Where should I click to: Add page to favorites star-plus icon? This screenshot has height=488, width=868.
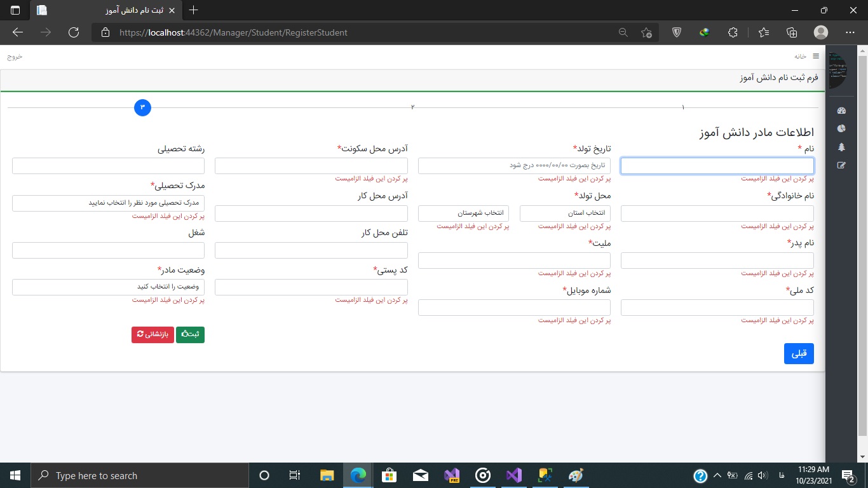tap(646, 32)
